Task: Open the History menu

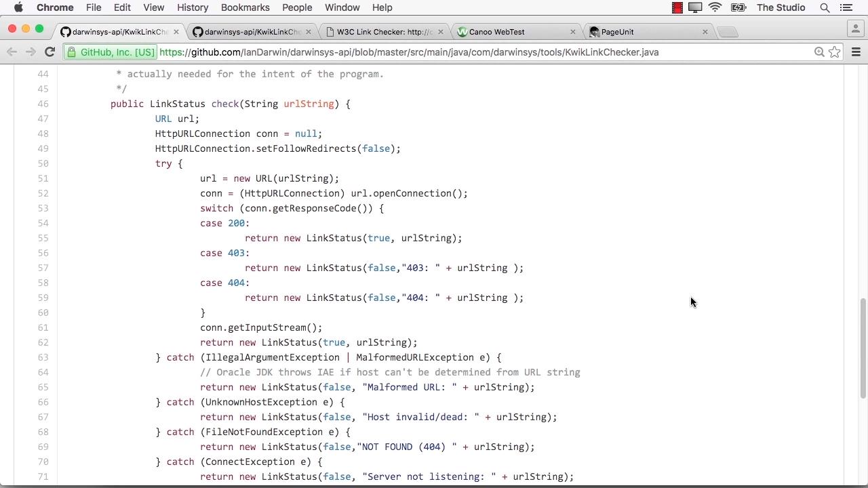Action: (x=193, y=7)
